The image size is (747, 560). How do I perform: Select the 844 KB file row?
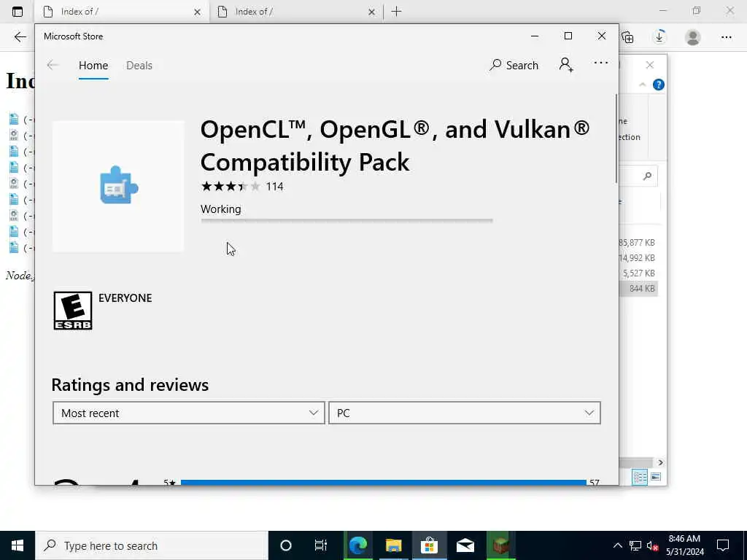[638, 289]
